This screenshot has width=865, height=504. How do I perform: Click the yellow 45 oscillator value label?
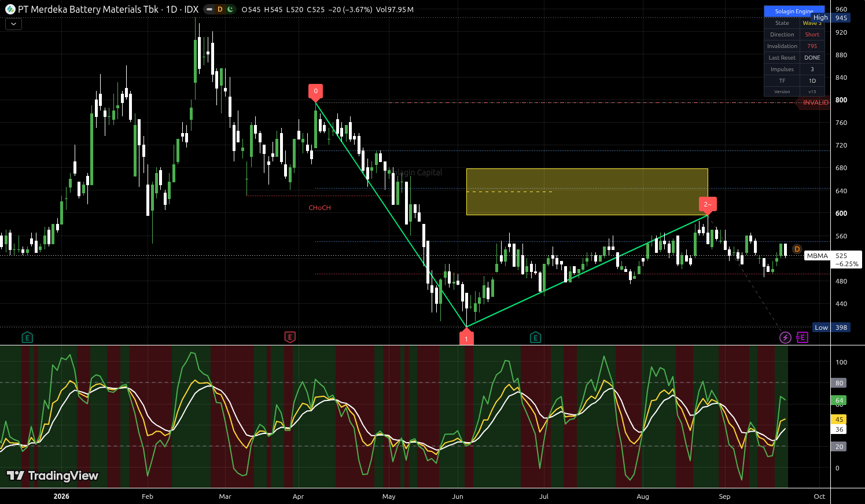pyautogui.click(x=839, y=420)
